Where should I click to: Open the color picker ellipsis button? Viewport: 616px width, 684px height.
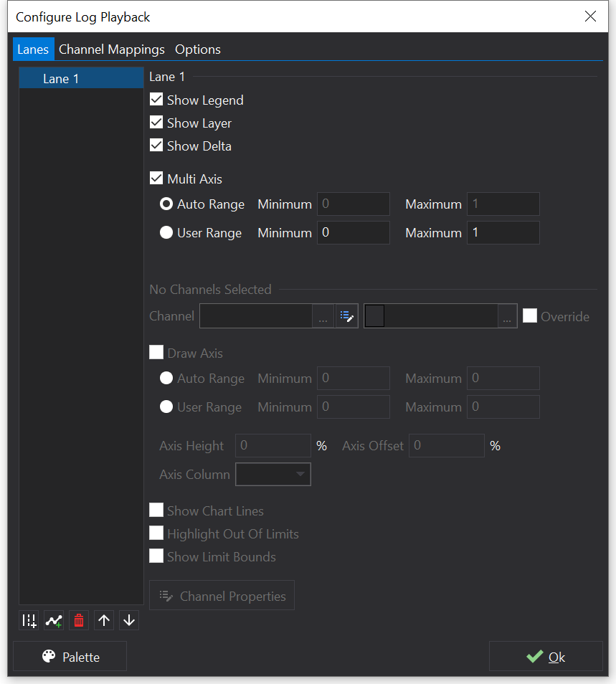(x=507, y=316)
